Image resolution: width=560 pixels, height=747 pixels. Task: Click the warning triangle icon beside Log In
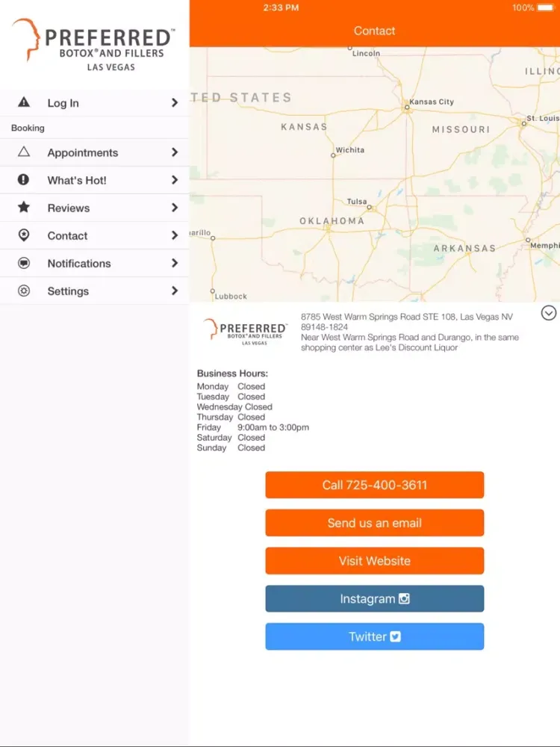point(24,102)
